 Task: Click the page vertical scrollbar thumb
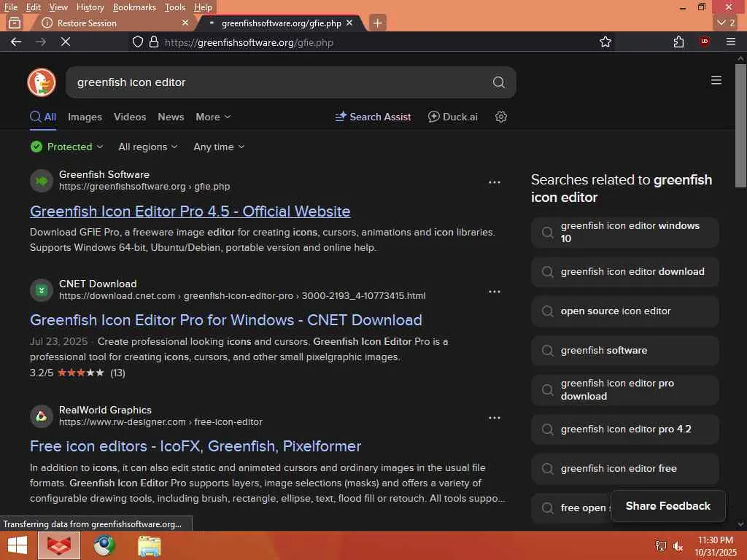point(740,126)
